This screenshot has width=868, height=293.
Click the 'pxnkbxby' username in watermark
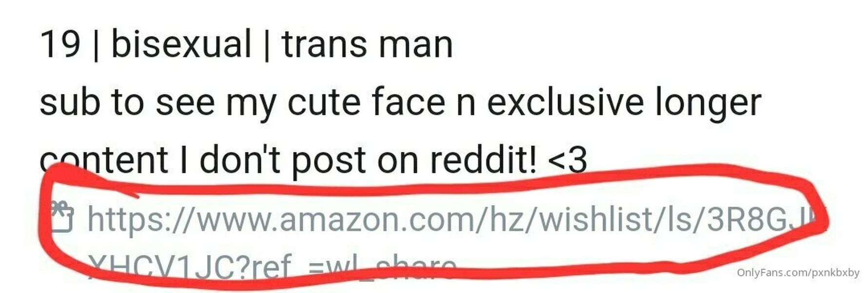(835, 273)
